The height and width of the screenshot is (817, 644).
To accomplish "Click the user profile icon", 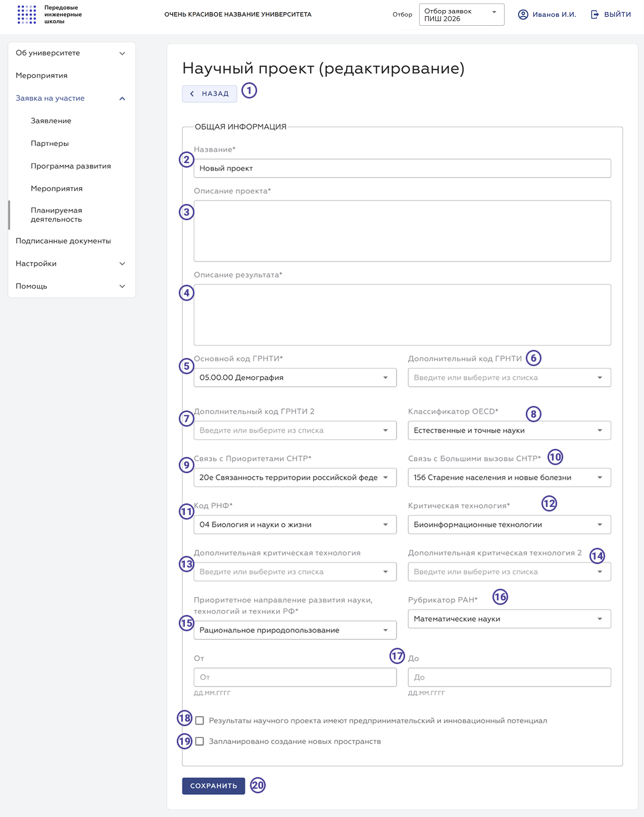I will point(523,15).
